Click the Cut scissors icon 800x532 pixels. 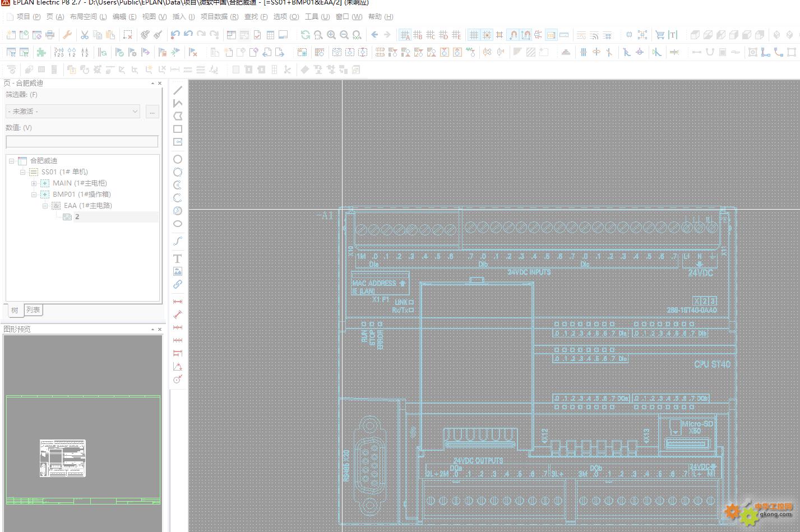[x=85, y=35]
